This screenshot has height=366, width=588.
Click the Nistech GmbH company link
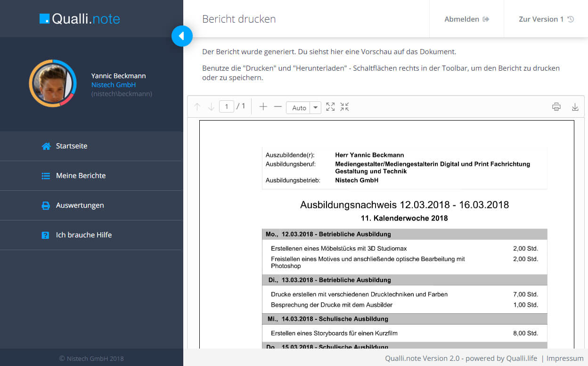tap(114, 85)
